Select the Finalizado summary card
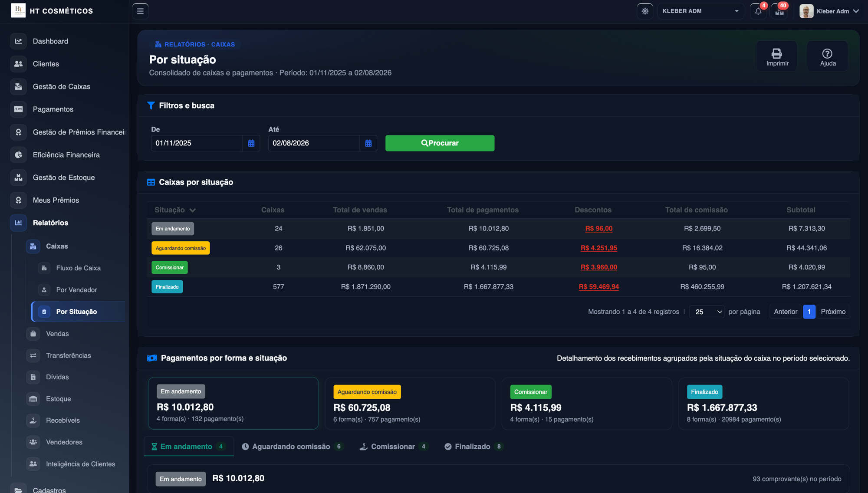 [x=764, y=404]
